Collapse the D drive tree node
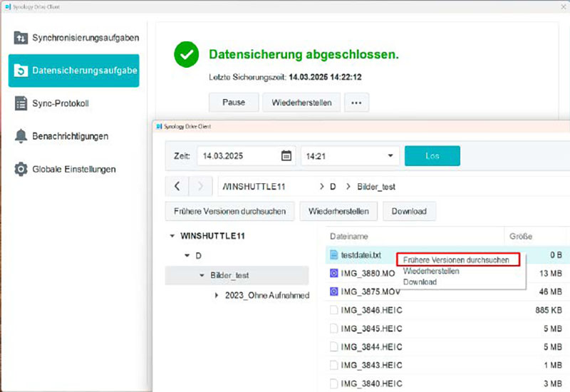The width and height of the screenshot is (570, 392). (x=187, y=255)
